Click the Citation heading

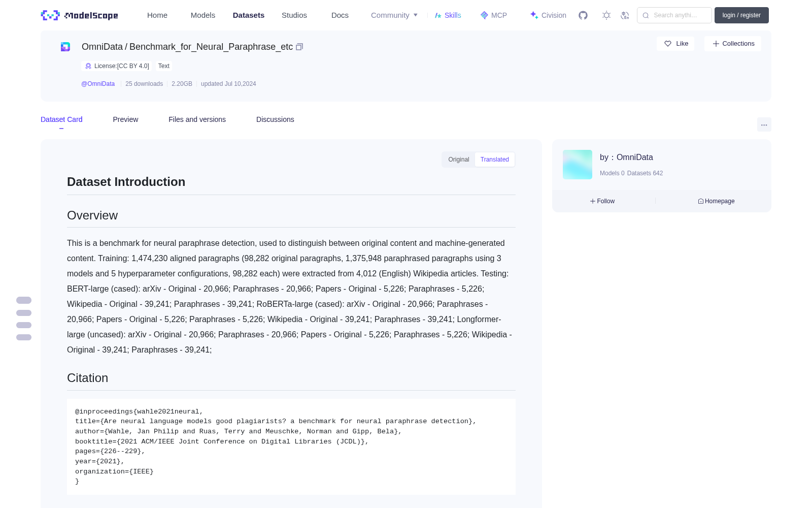click(x=87, y=378)
